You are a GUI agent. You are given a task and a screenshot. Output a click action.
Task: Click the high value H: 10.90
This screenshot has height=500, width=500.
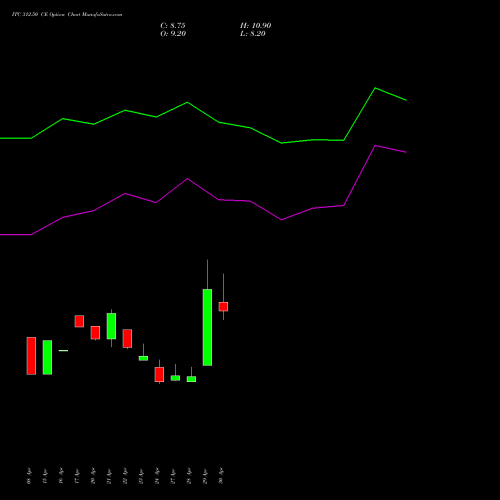[x=256, y=26]
